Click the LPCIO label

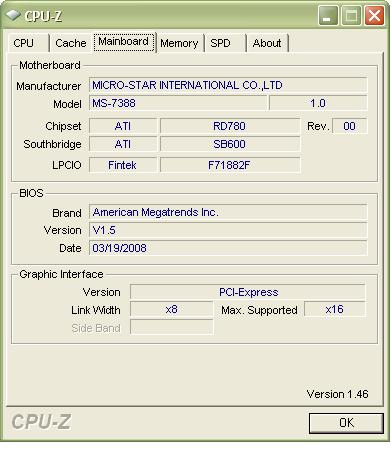pos(67,165)
